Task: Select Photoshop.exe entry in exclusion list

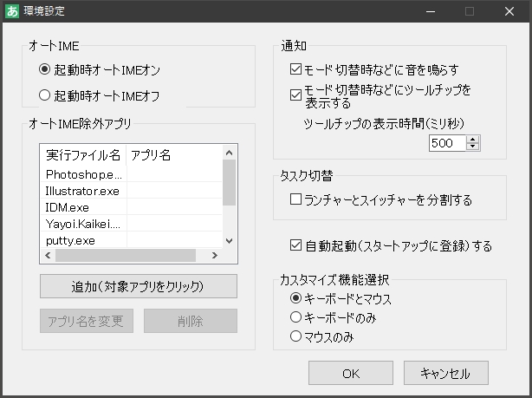Action: point(83,174)
